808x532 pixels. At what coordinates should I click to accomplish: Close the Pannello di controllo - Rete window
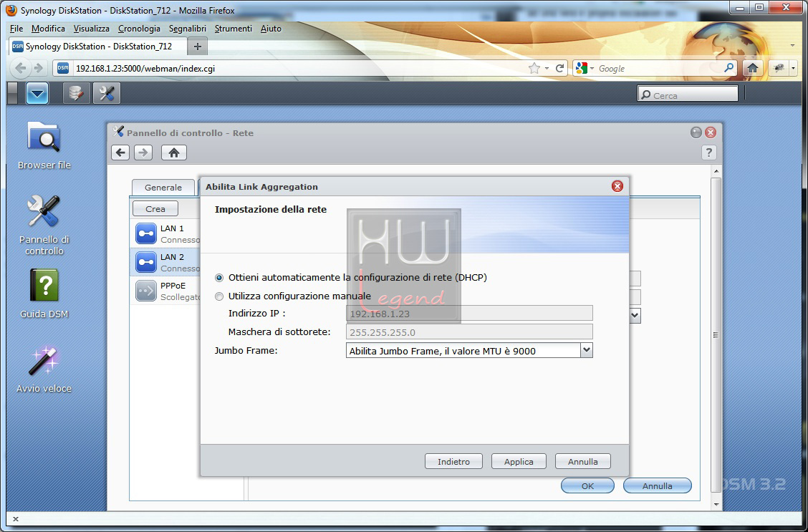pyautogui.click(x=711, y=133)
